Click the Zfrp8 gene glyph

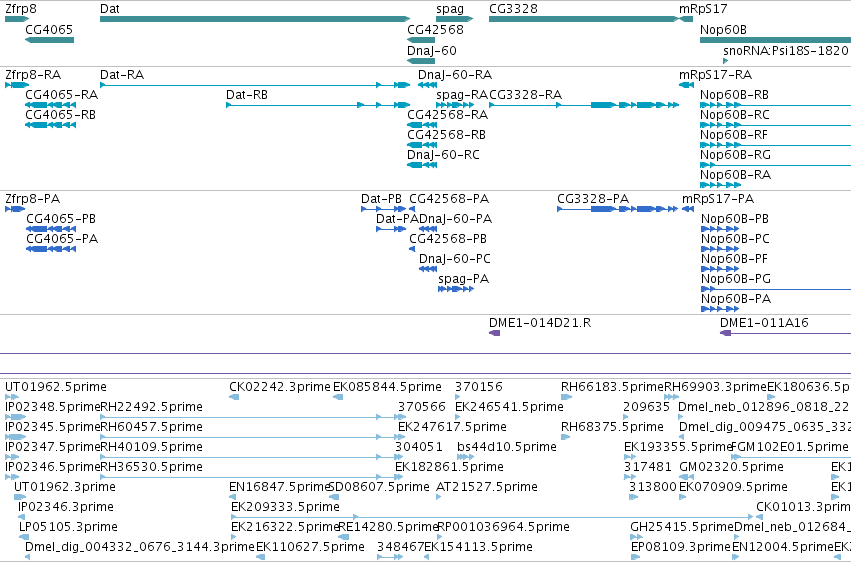(x=17, y=19)
